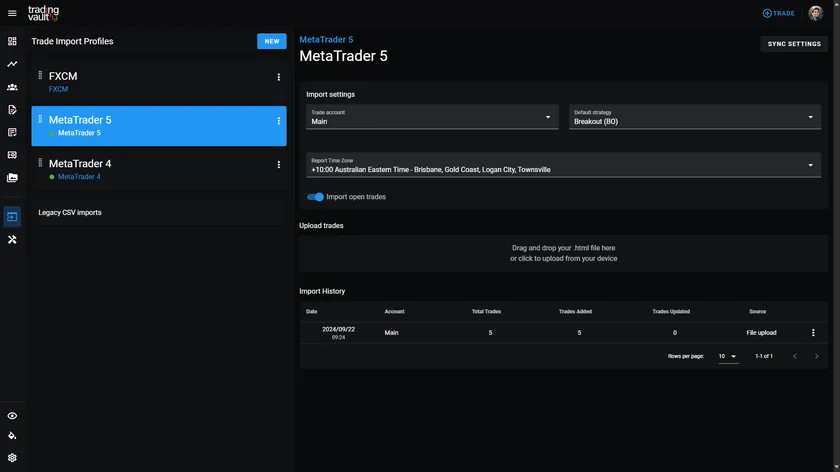
Task: Create a new import profile with NEW
Action: click(x=272, y=41)
